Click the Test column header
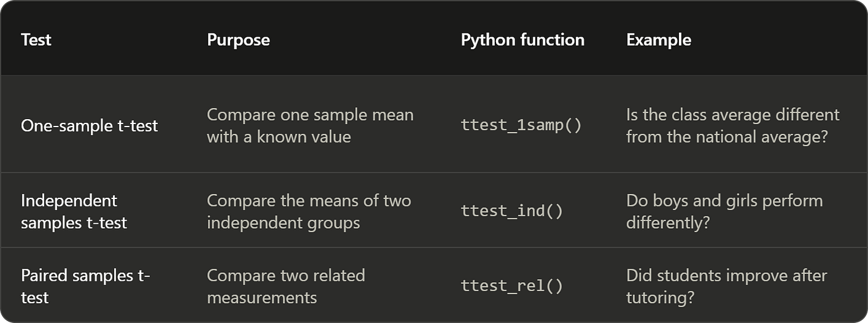The height and width of the screenshot is (323, 868). 36,40
